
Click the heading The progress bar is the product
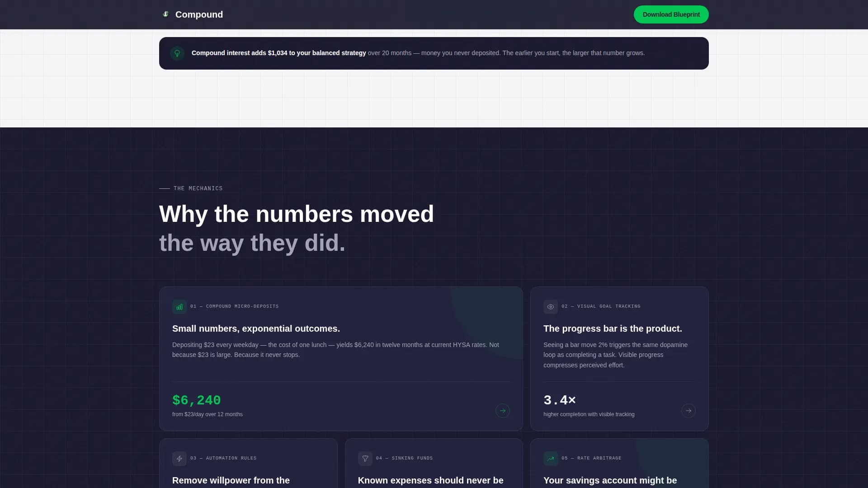pos(612,328)
